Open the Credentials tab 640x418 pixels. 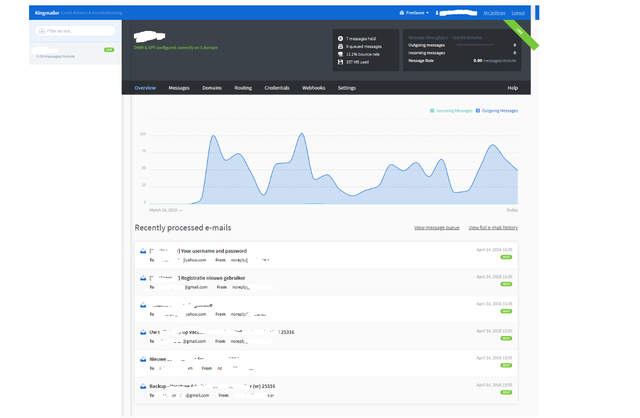[277, 88]
